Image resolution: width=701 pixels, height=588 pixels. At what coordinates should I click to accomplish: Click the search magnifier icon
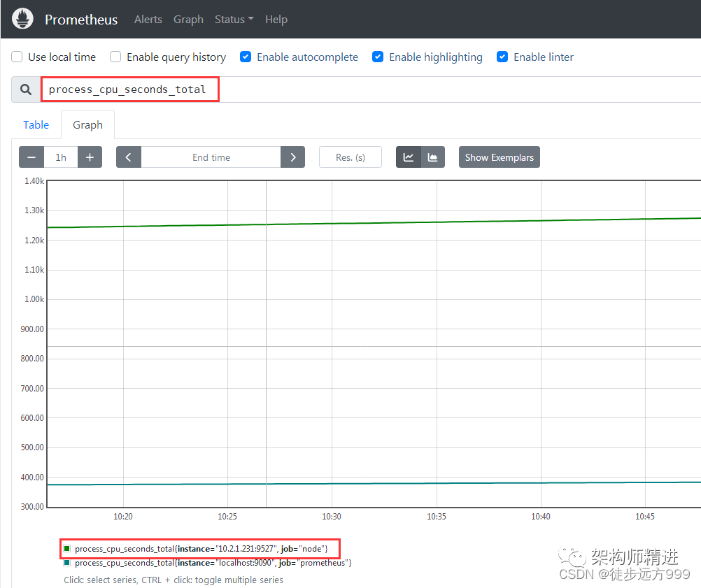tap(26, 89)
